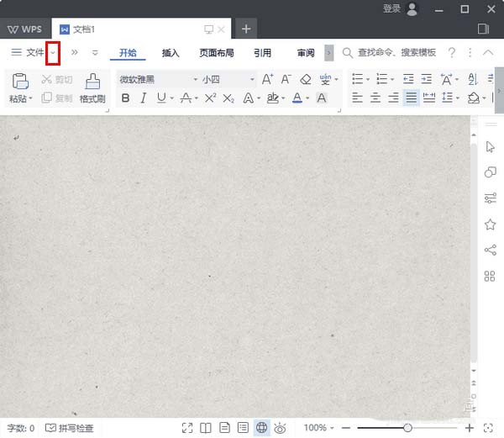The image size is (504, 438).
Task: Click the star icon in right sidebar
Action: (x=490, y=224)
